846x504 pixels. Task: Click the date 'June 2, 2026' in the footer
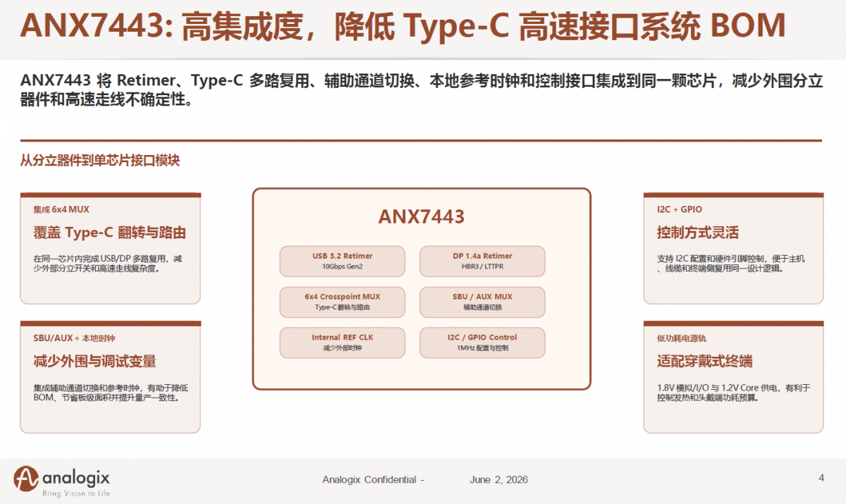498,479
